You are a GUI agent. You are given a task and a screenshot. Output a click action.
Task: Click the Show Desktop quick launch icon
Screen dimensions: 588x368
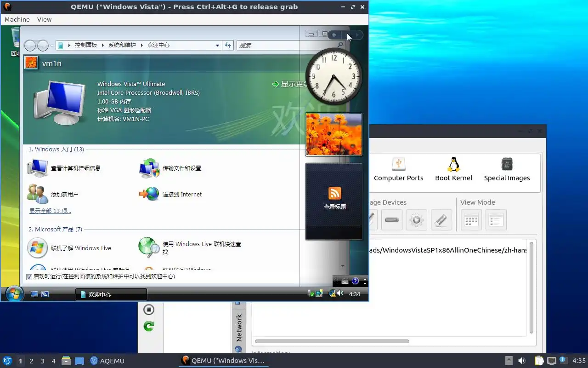click(34, 294)
